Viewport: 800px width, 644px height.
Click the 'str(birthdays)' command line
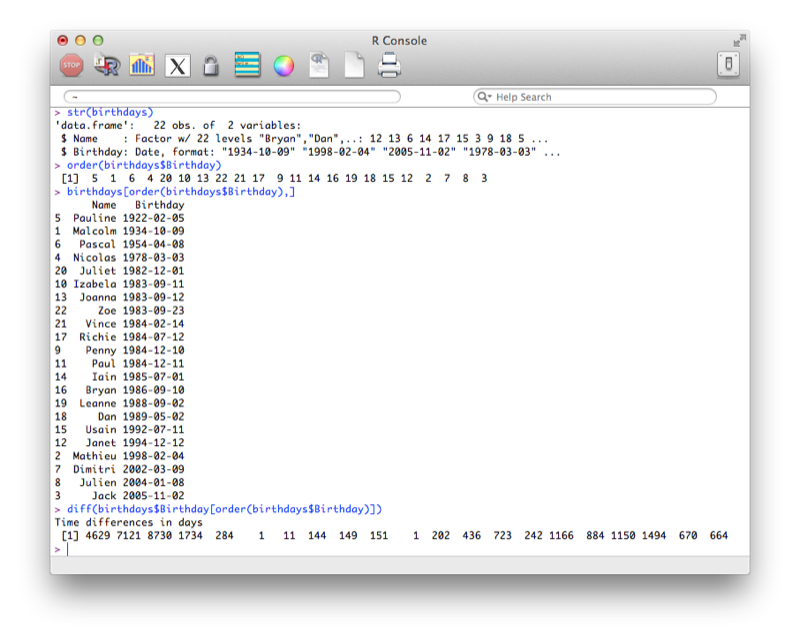[110, 112]
